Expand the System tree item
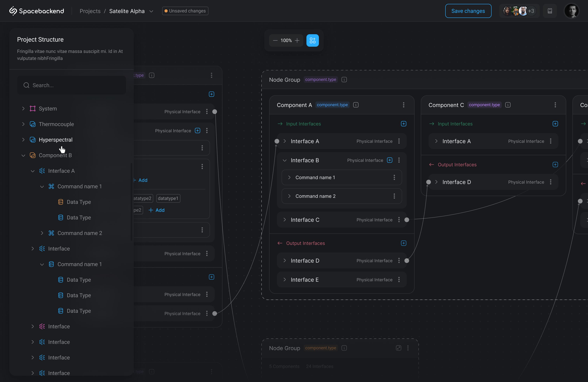The width and height of the screenshot is (588, 382). coord(23,109)
